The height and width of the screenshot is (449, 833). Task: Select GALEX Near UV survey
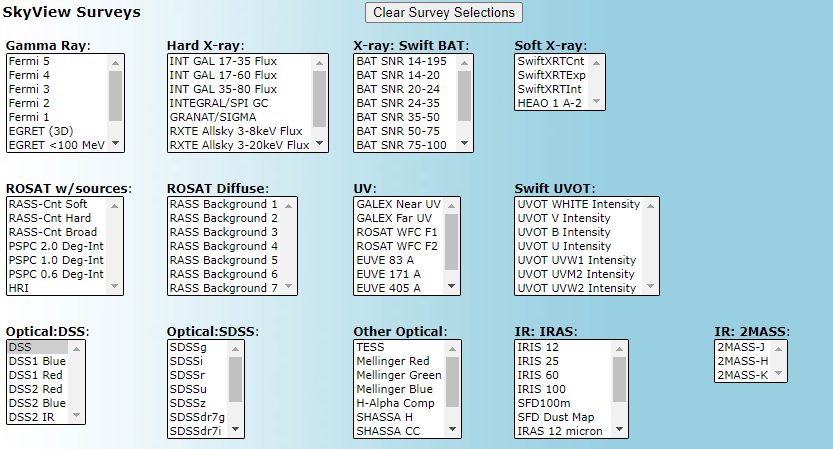point(399,204)
